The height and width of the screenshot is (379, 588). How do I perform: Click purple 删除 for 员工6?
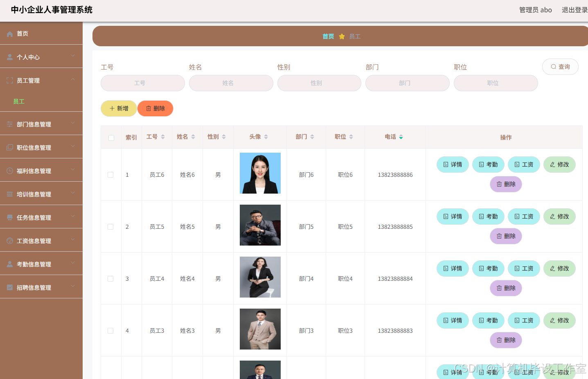coord(506,184)
